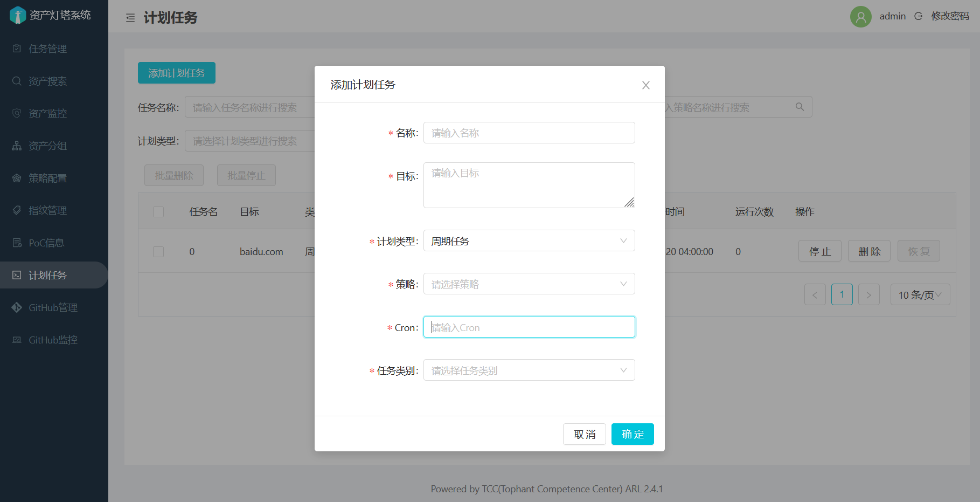The width and height of the screenshot is (980, 502).
Task: Click the logout icon beside admin
Action: [918, 16]
